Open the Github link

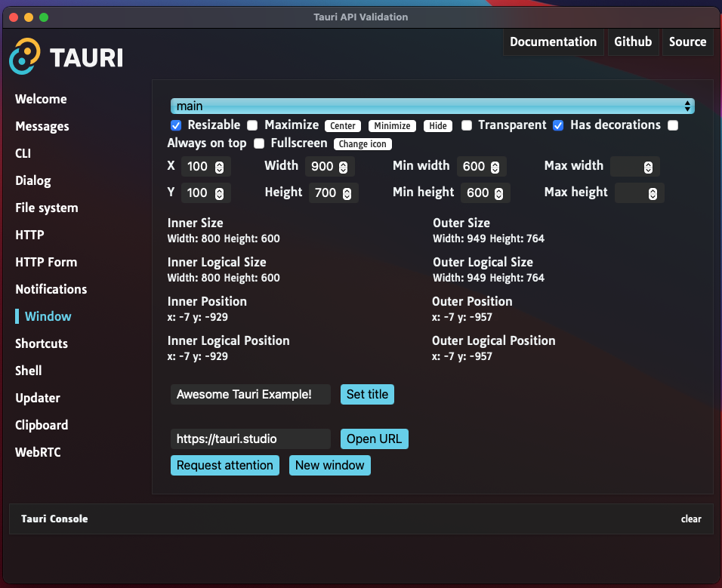click(633, 42)
